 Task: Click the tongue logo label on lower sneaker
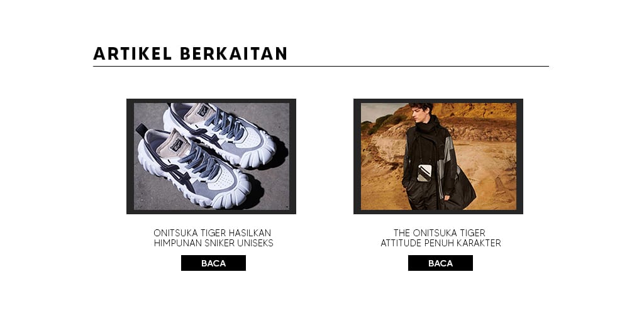click(x=177, y=145)
